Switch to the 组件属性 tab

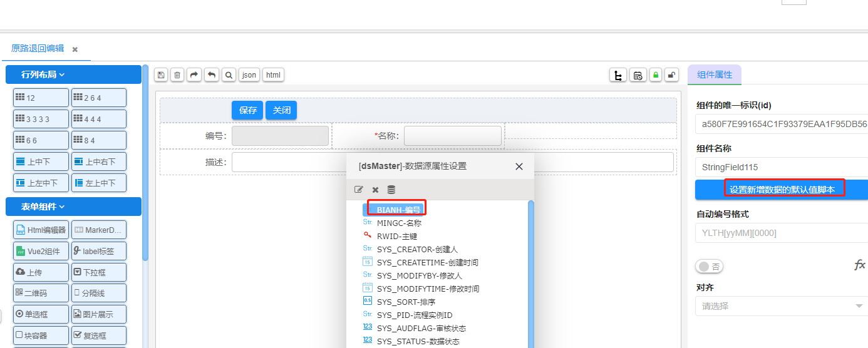point(715,74)
